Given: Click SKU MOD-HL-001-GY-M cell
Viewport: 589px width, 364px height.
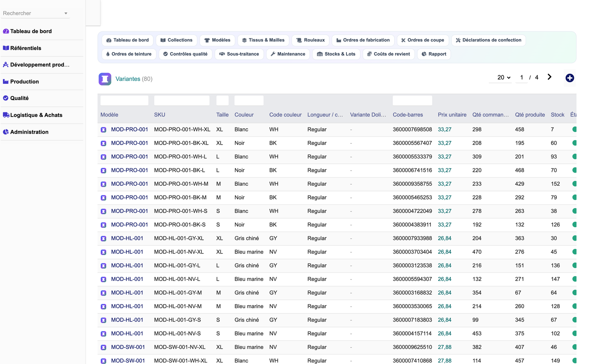Looking at the screenshot, I should click(178, 293).
